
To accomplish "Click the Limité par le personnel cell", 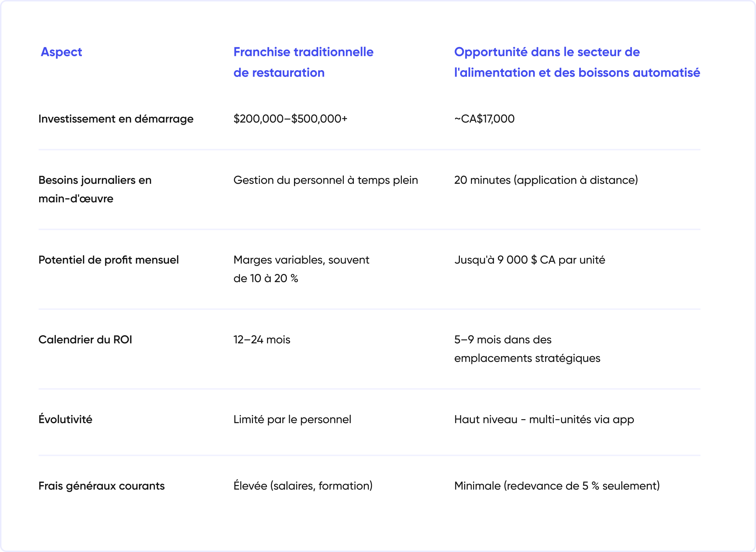I will point(292,420).
